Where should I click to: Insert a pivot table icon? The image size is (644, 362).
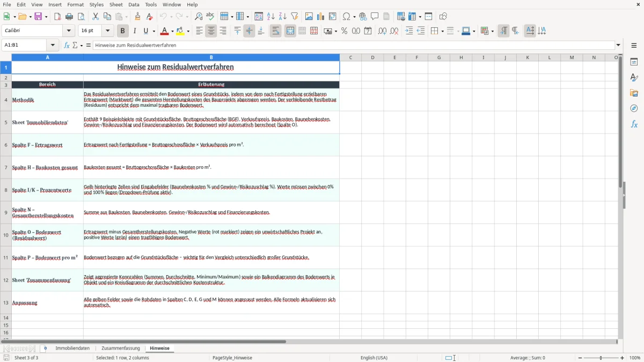click(333, 17)
